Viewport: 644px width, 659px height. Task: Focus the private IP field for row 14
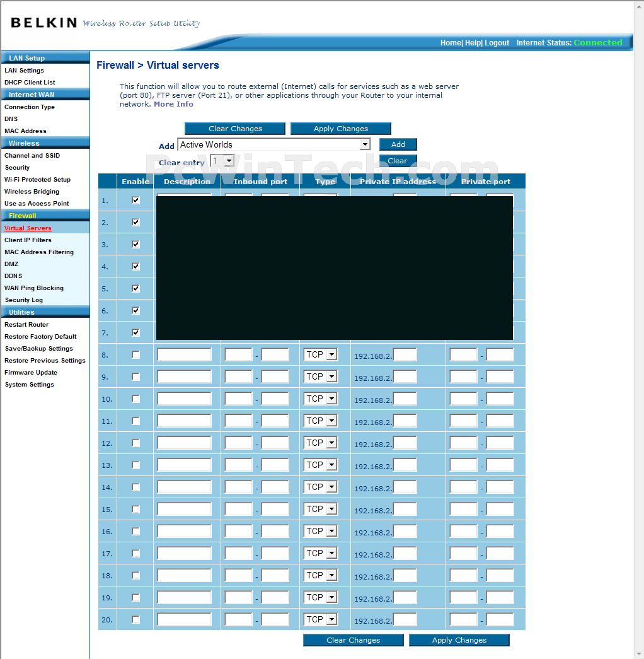click(405, 487)
